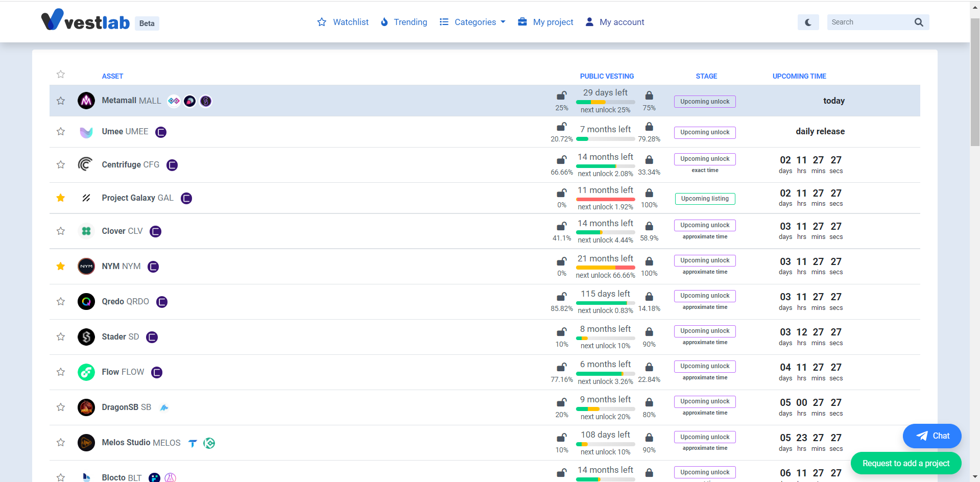Add Metamall MALL to watchlist star
The height and width of the screenshot is (482, 980).
[x=61, y=101]
